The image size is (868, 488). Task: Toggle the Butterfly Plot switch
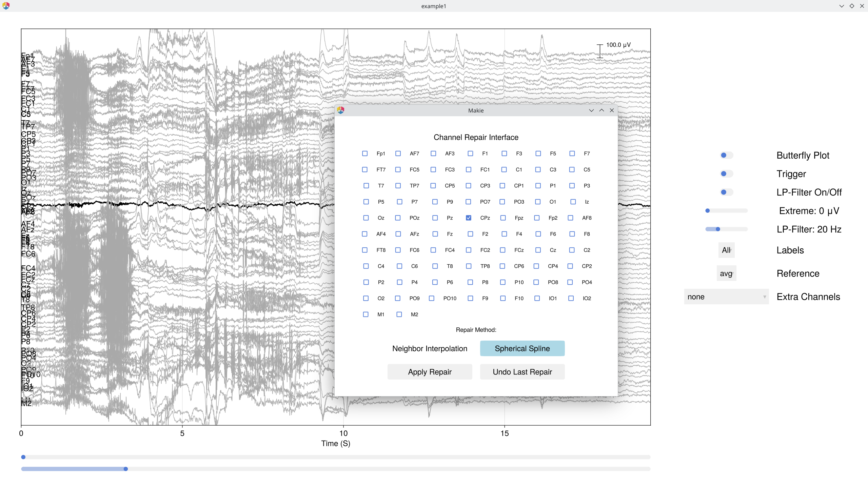(726, 155)
